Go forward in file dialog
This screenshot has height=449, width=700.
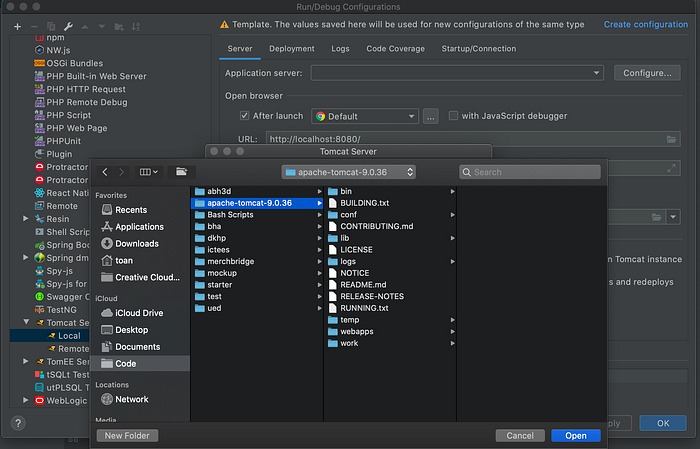tap(121, 172)
